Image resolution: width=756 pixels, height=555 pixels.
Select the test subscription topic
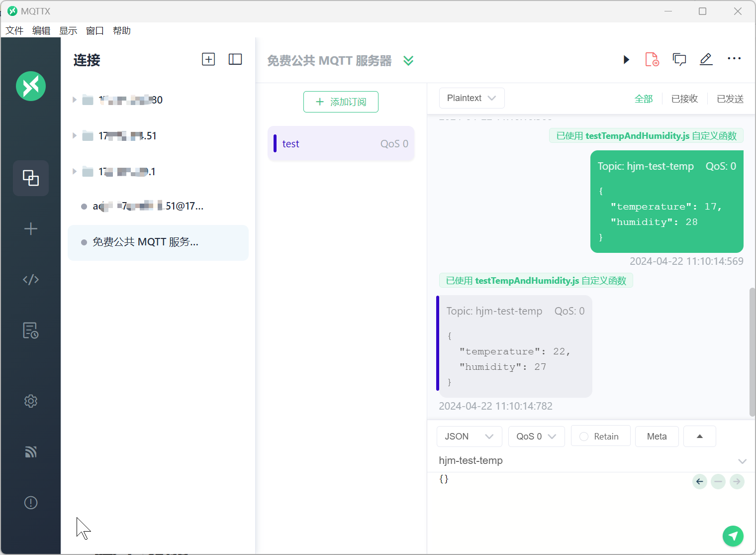click(341, 144)
